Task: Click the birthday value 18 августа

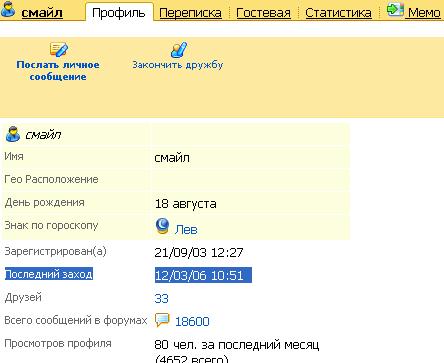Action: coord(186,204)
